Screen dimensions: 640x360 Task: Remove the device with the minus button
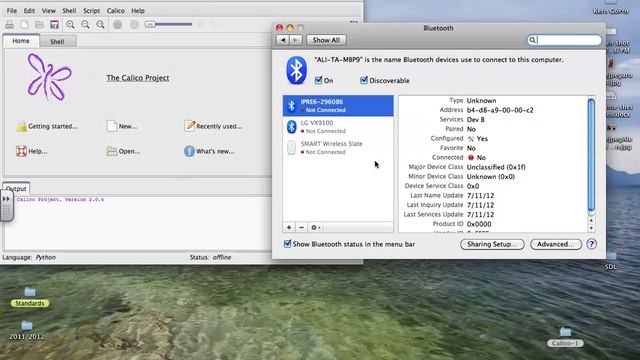301,227
